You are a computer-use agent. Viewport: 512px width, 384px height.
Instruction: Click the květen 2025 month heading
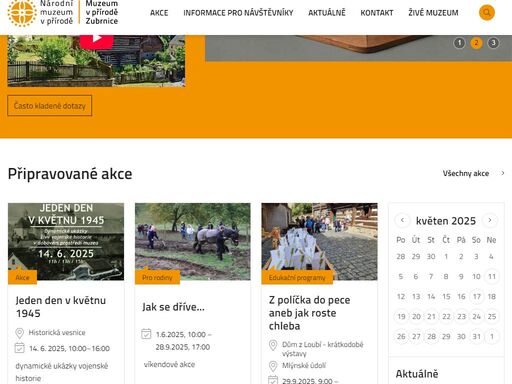(x=446, y=221)
